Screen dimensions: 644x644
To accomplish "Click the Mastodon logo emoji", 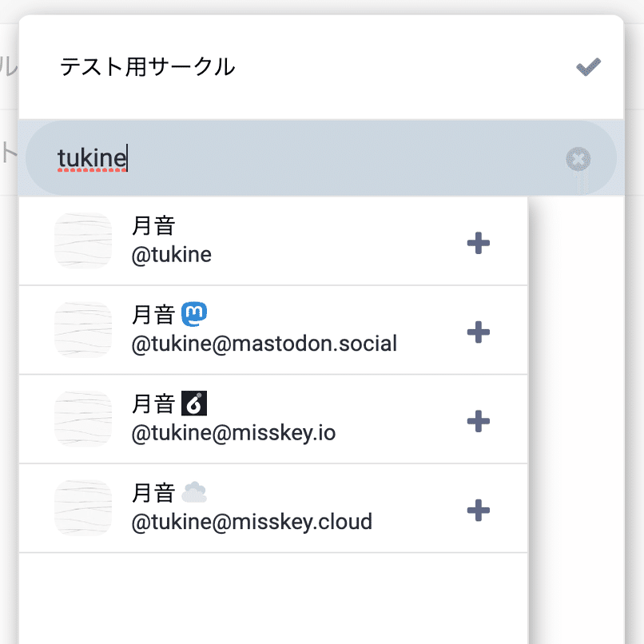I will point(194,315).
